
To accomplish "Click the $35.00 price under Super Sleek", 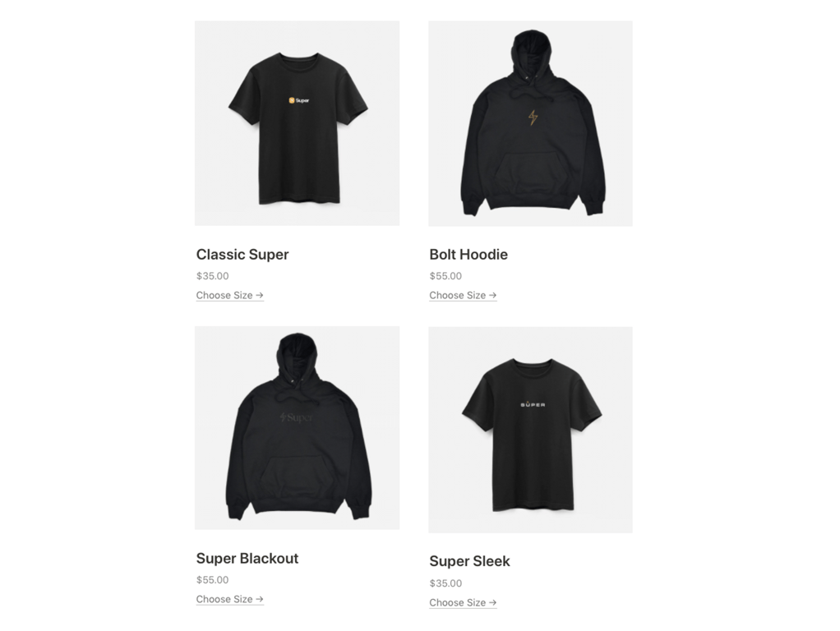I will point(445,583).
